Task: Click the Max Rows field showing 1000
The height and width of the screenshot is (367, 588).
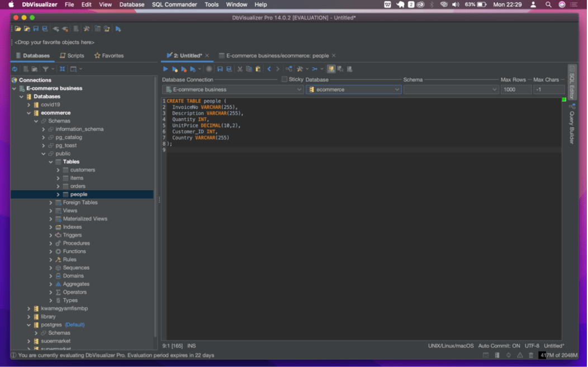Action: click(x=516, y=90)
